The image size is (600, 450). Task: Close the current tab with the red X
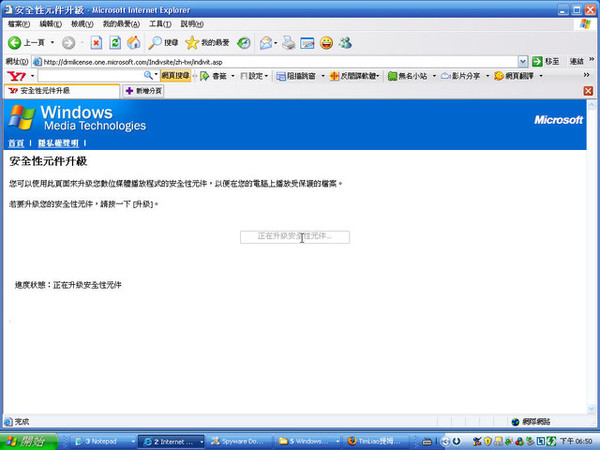(x=588, y=91)
